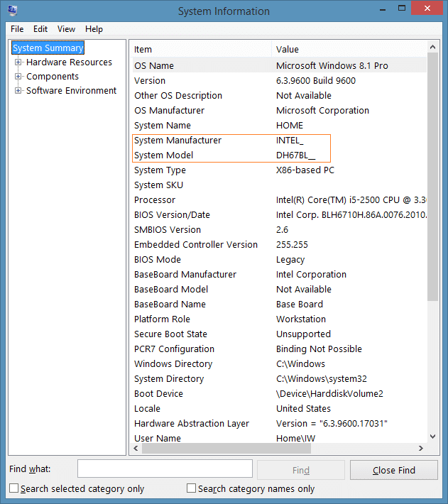
Task: Open the File menu
Action: (17, 29)
